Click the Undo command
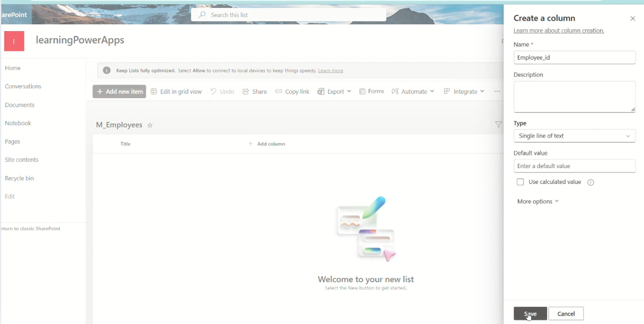644x324 pixels. (222, 91)
